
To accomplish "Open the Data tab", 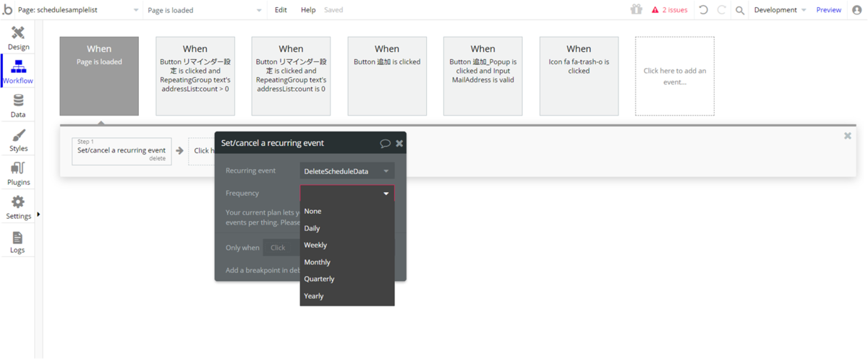I will point(18,106).
